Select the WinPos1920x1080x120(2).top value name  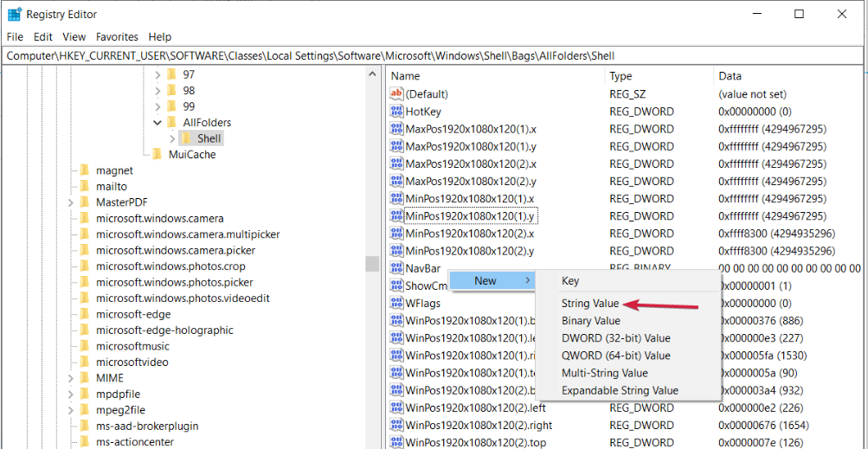tap(474, 443)
